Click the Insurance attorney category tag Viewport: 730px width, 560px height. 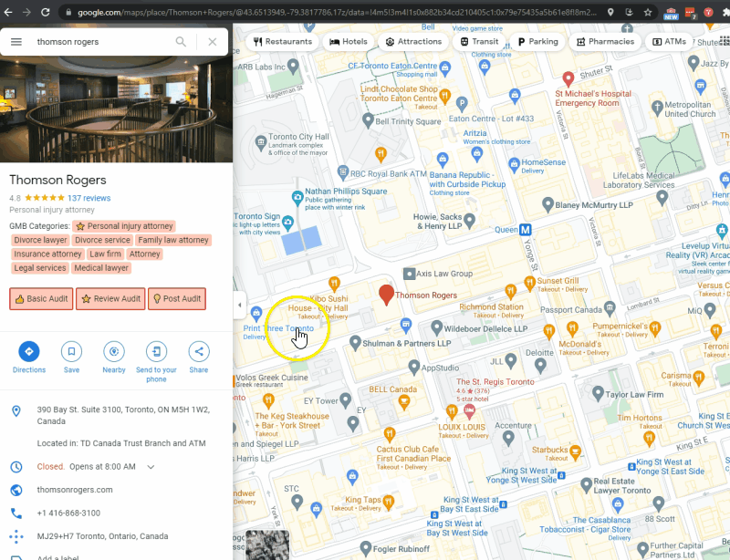pyautogui.click(x=47, y=254)
